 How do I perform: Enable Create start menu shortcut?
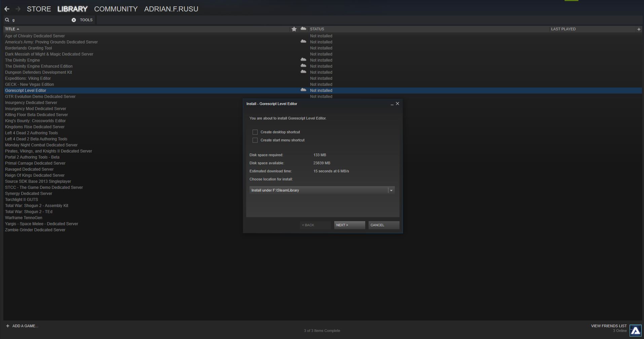tap(255, 140)
